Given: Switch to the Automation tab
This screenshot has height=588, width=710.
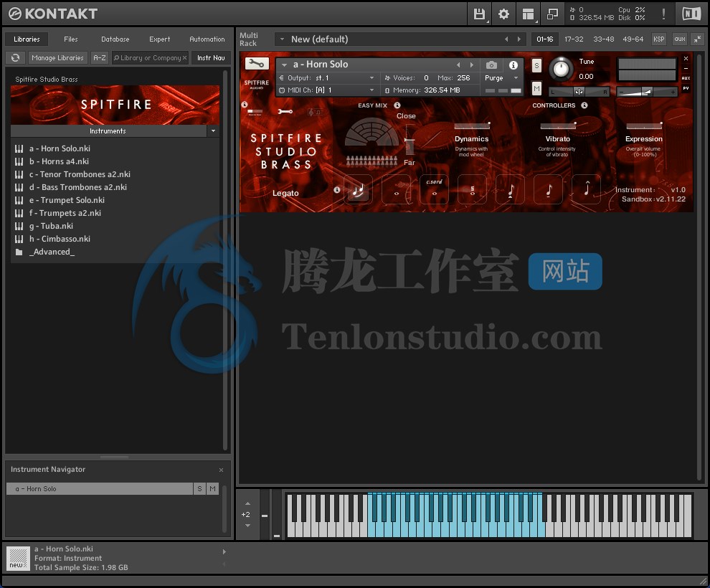Looking at the screenshot, I should coord(207,39).
